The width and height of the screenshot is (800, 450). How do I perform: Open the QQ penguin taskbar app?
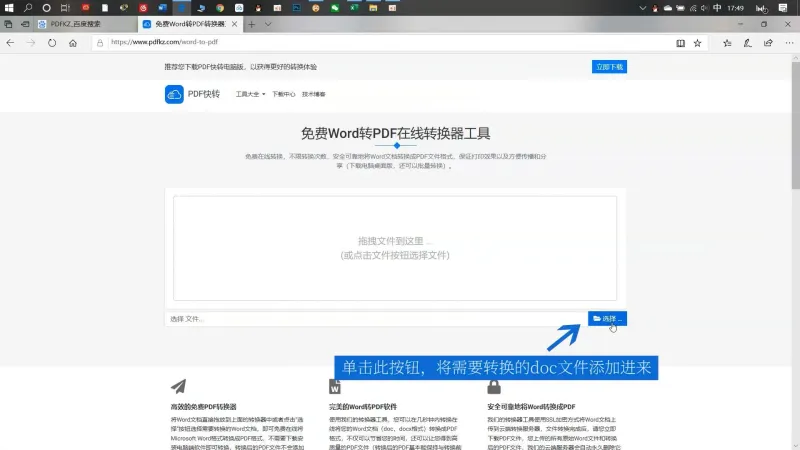(258, 8)
